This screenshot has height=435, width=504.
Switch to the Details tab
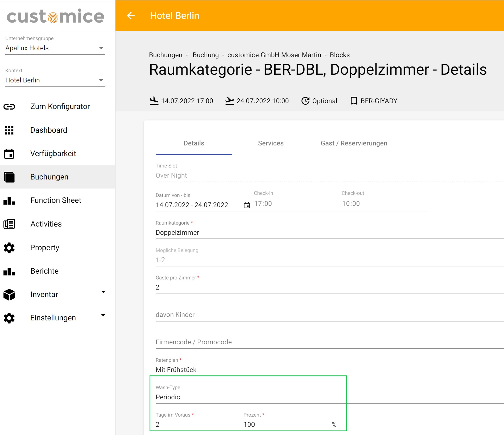point(194,143)
